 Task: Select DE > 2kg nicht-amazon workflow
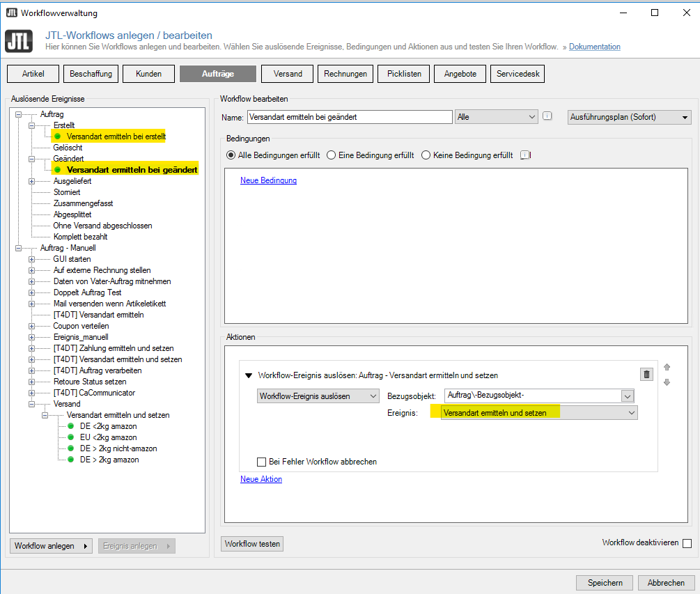[x=118, y=448]
